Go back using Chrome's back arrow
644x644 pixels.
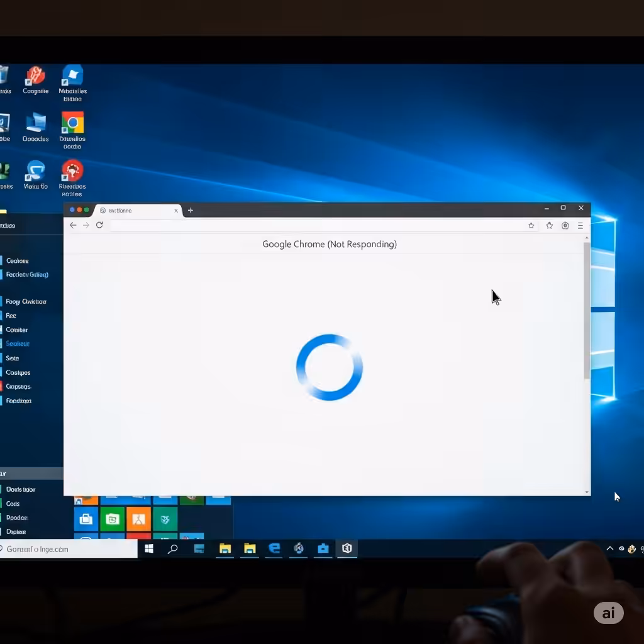tap(73, 225)
